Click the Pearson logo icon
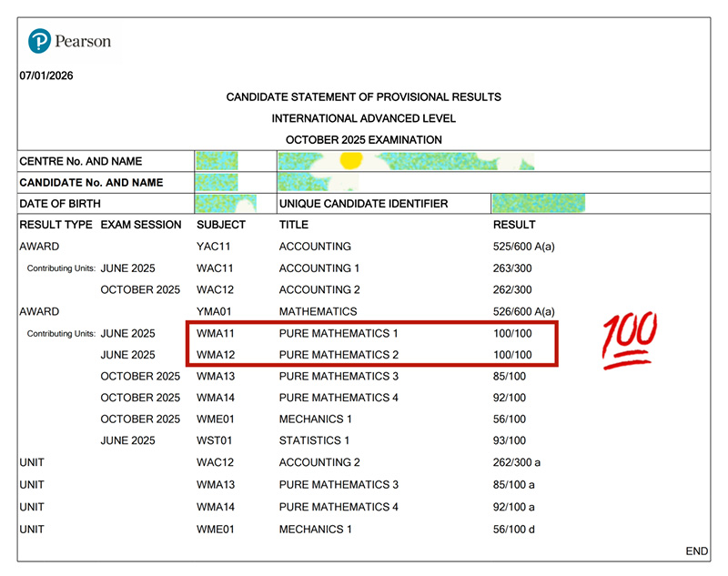728x576 pixels. pos(39,41)
